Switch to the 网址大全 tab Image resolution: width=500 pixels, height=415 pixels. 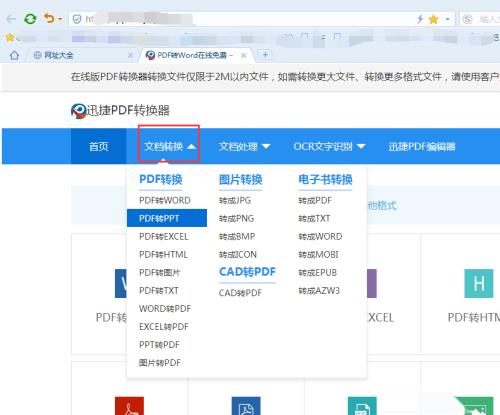[80, 55]
